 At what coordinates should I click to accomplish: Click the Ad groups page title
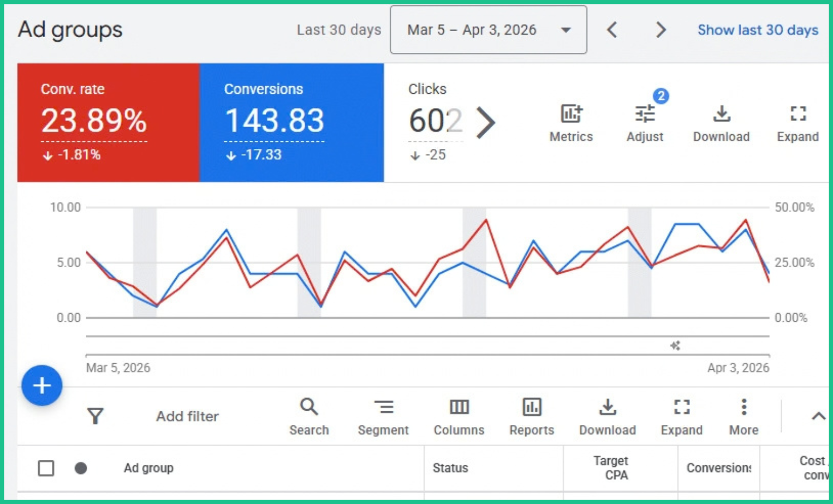70,30
